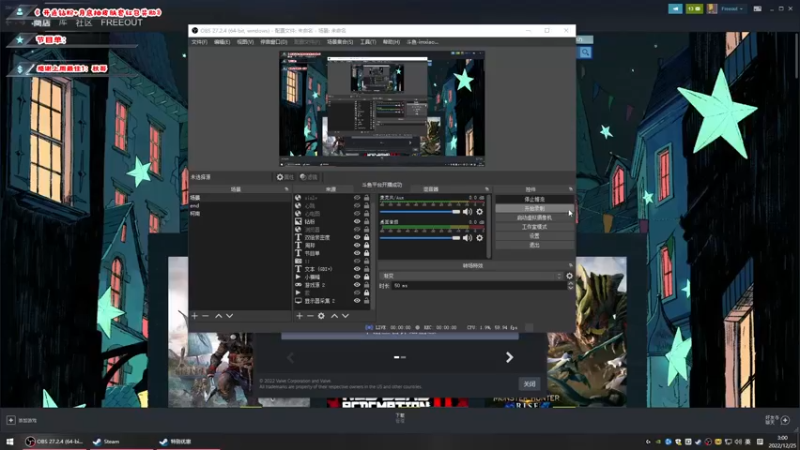Open the source 滤镜 filters button
This screenshot has width=800, height=450.
(309, 177)
